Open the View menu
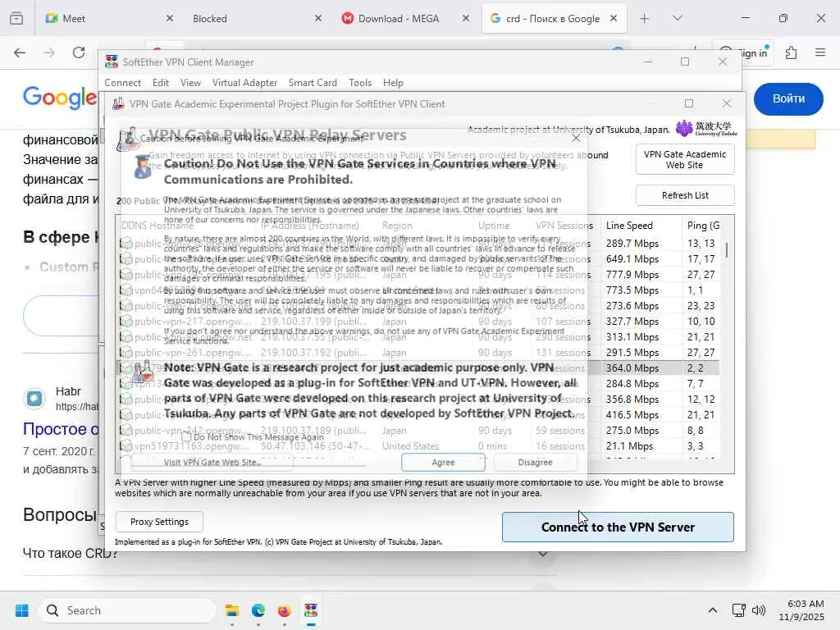The height and width of the screenshot is (630, 840). pos(190,83)
